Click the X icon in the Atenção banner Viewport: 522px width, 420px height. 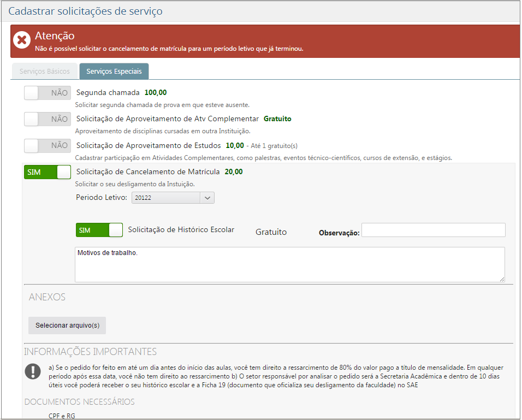20,39
